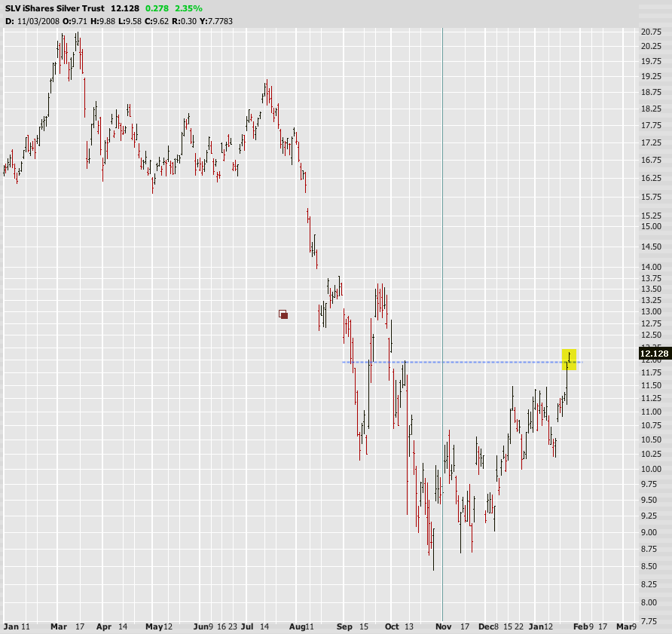
Task: Click the 15.00 price axis label
Action: (651, 226)
